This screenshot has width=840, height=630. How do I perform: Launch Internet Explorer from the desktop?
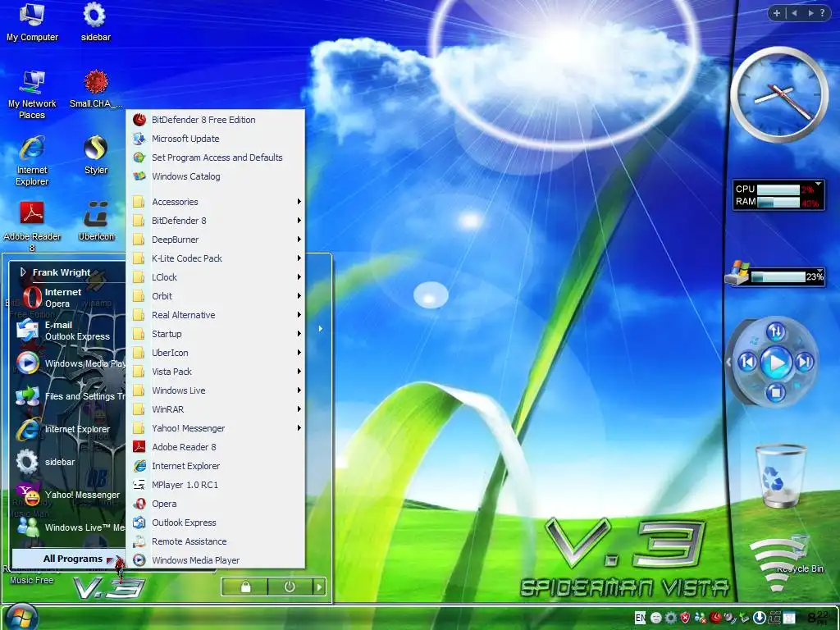[32, 161]
